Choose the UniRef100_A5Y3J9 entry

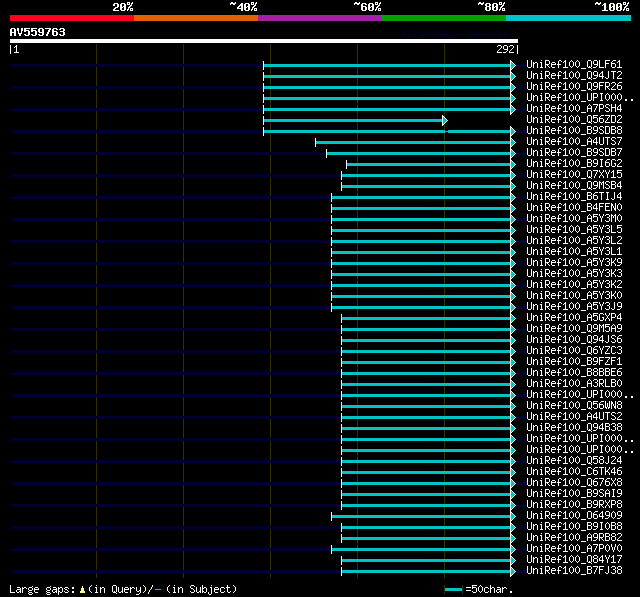coord(574,307)
